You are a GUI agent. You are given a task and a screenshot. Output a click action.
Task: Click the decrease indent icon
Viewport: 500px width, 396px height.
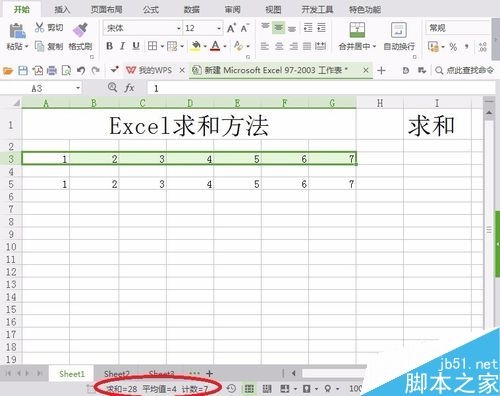tap(308, 27)
